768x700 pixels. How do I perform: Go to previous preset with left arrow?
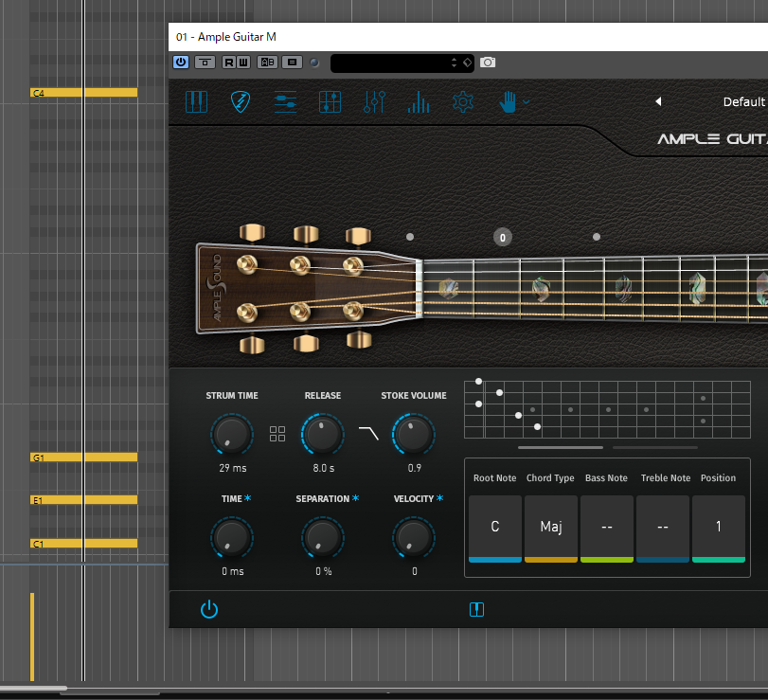coord(658,101)
